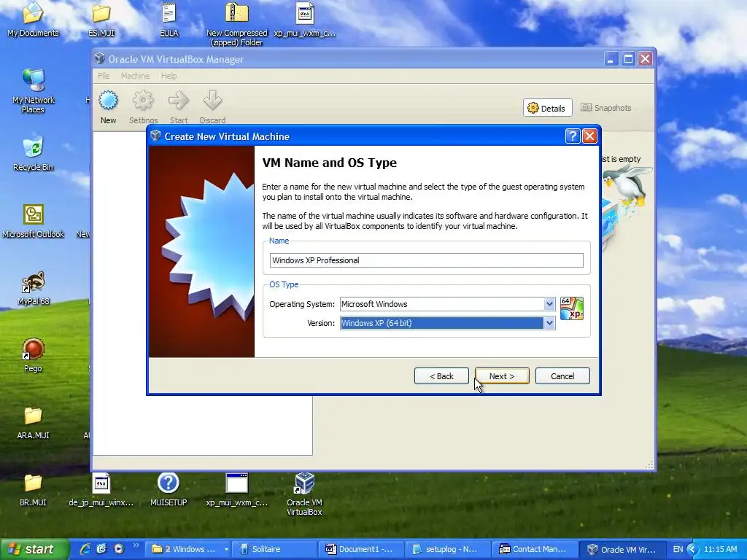The width and height of the screenshot is (747, 560).
Task: Minimize the Oracle VM VirtualBox Manager window
Action: click(611, 59)
